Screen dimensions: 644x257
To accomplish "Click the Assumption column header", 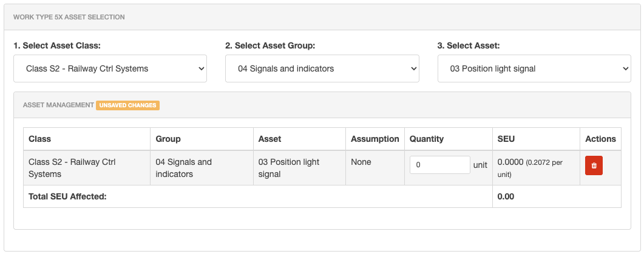I will [x=375, y=139].
